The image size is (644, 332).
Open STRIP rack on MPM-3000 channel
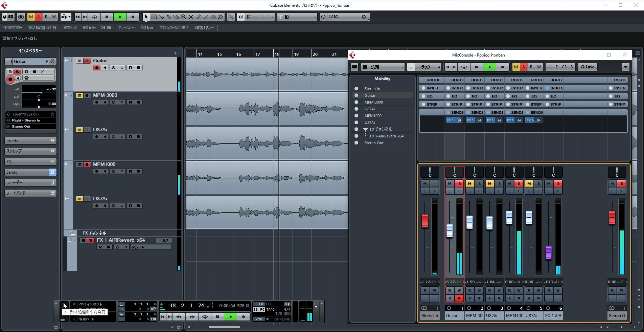pyautogui.click(x=474, y=104)
